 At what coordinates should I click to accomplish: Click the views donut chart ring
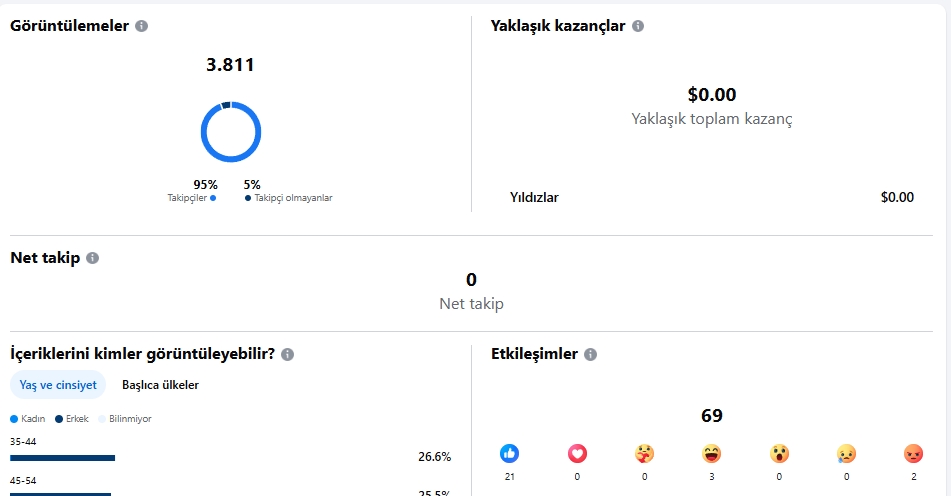[x=231, y=132]
